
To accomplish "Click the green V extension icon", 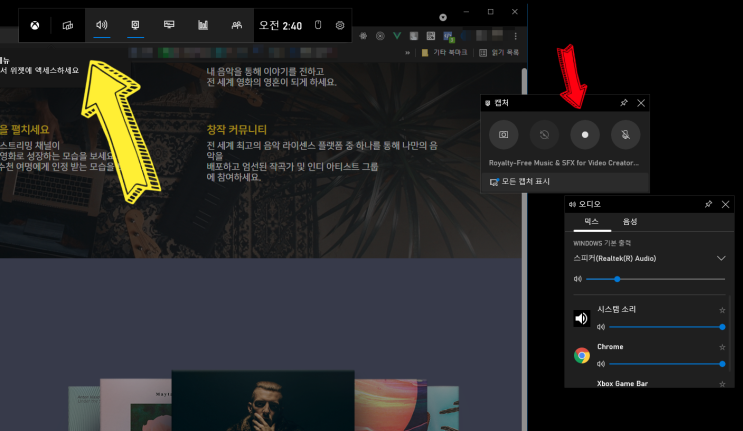I will 397,36.
